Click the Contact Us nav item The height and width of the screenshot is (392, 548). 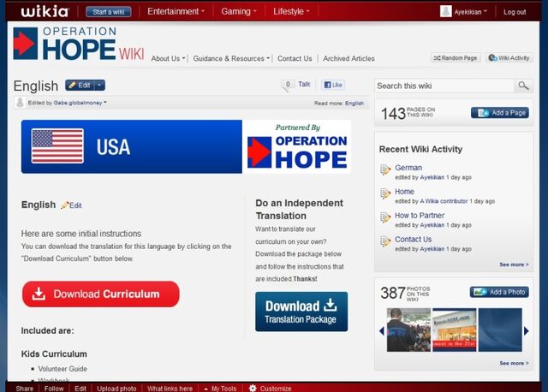coord(295,59)
